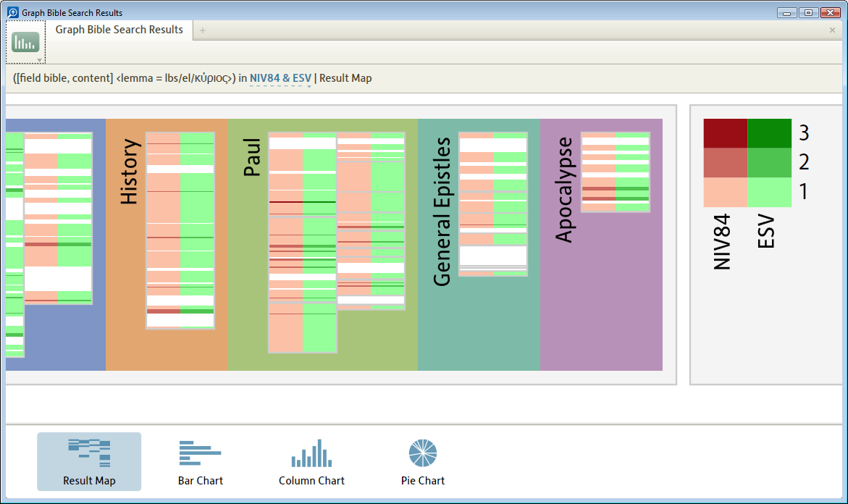848x504 pixels.
Task: Select the General Epistles section label
Action: 442,211
